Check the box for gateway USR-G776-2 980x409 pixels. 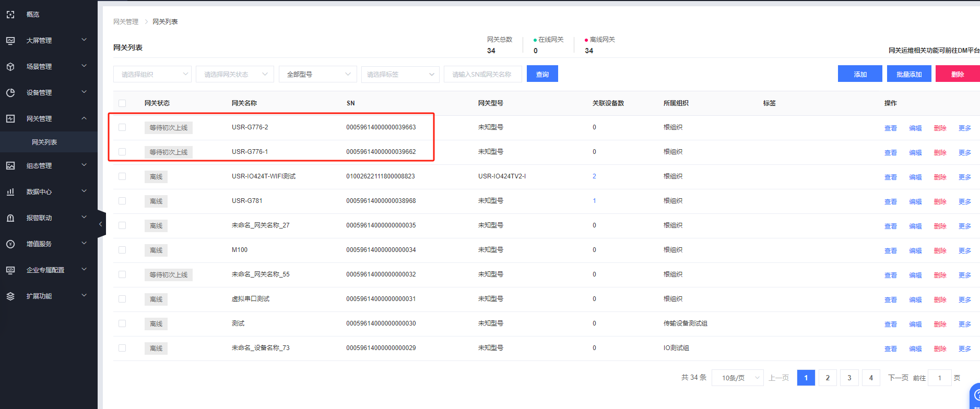122,127
